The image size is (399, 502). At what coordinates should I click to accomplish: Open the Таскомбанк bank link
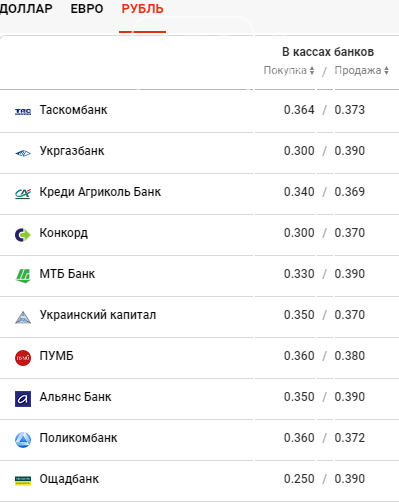pos(73,110)
